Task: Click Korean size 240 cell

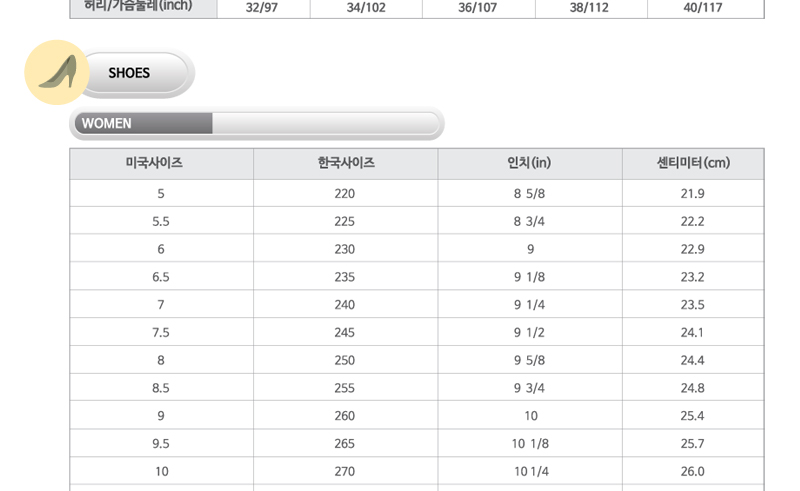Action: pyautogui.click(x=345, y=305)
